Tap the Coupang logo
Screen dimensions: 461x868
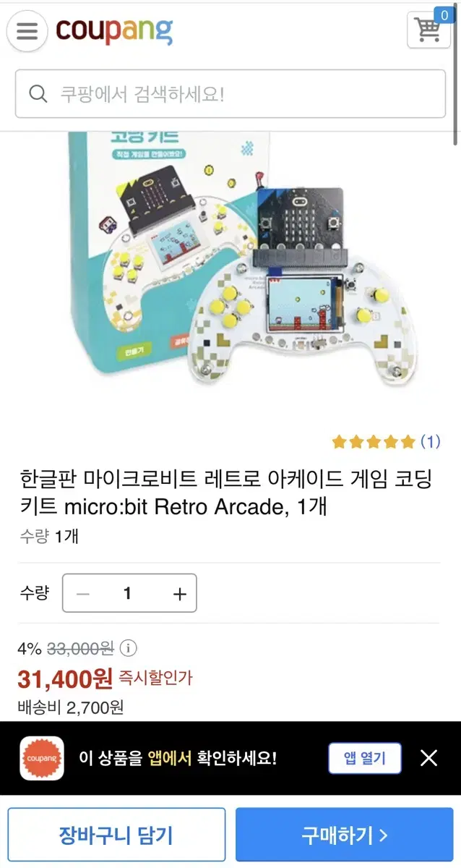point(114,30)
